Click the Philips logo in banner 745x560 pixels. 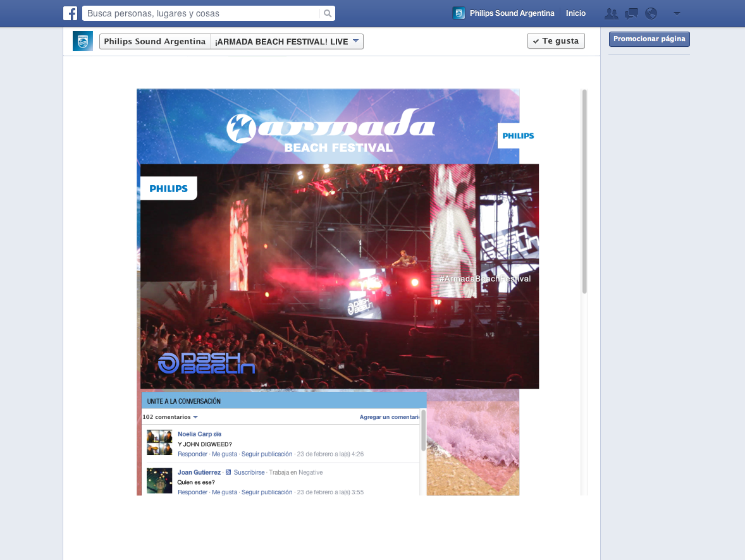point(518,136)
